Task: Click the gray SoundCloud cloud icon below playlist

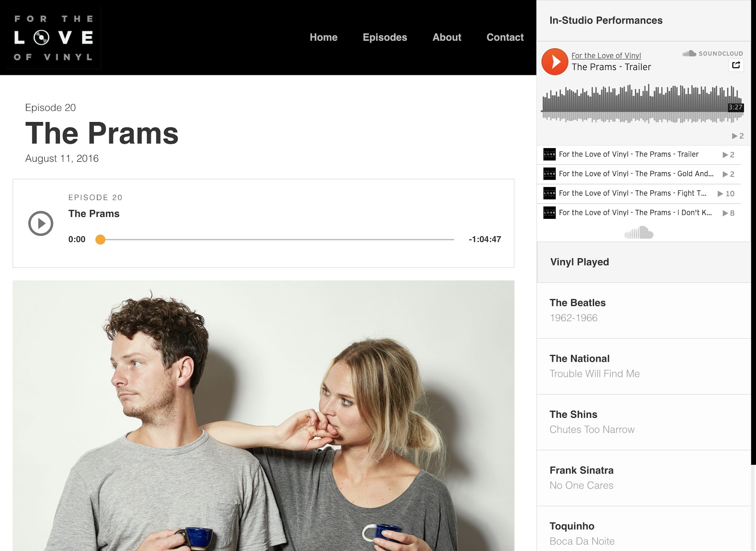Action: tap(639, 233)
